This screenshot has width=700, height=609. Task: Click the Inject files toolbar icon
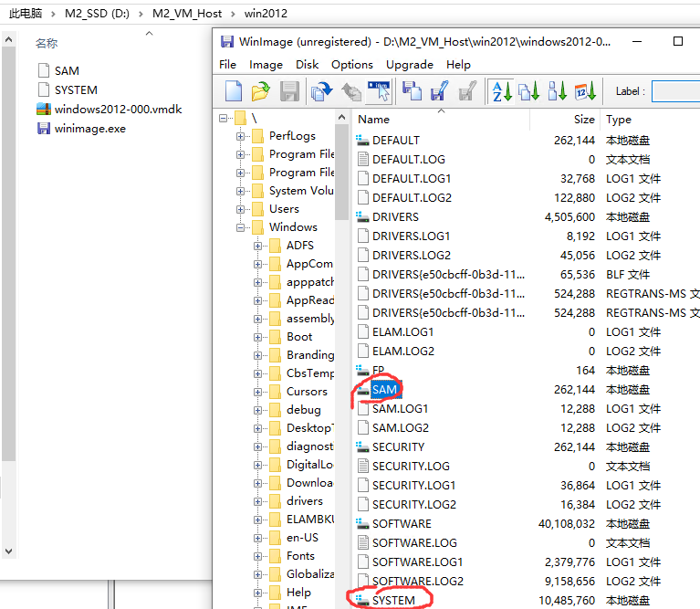322,91
